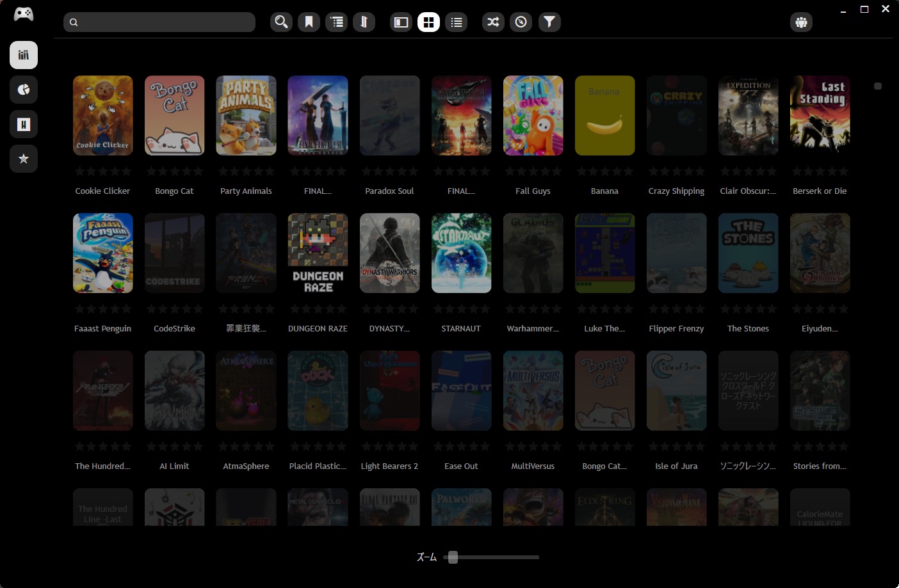This screenshot has width=899, height=588.
Task: Select The Hundred... cover in third row
Action: tap(102, 391)
